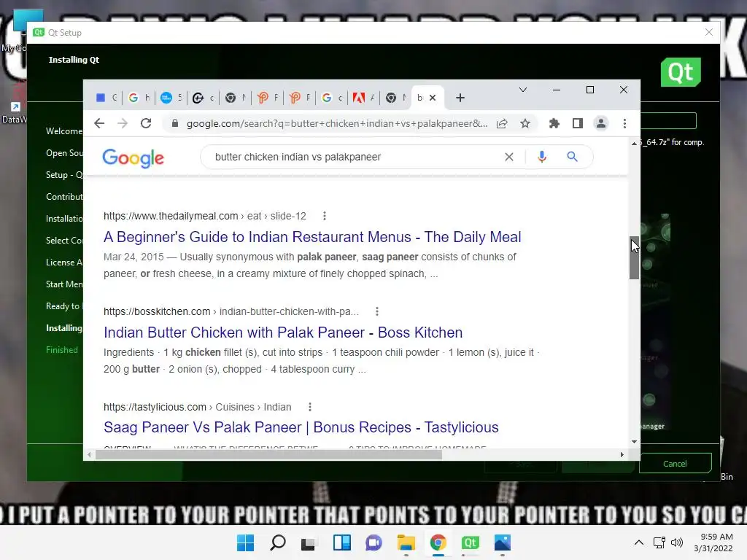Open the Chrome profile avatar
This screenshot has width=747, height=560.
click(x=601, y=123)
